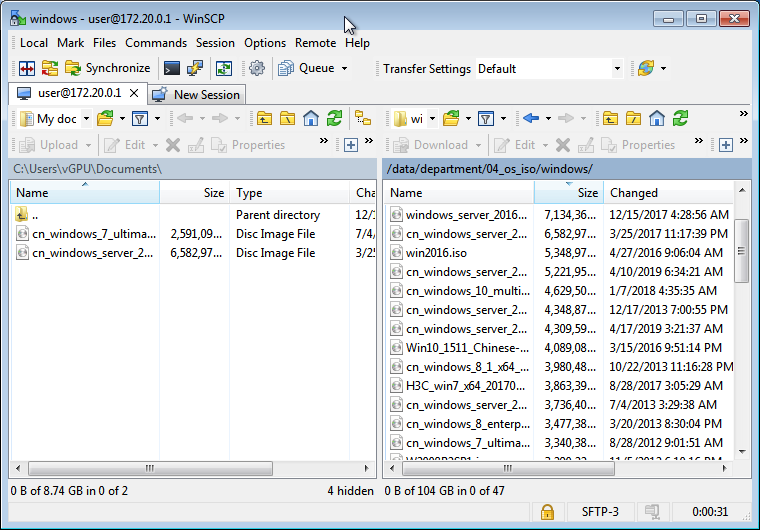Screen dimensions: 760x530
Task: Open the Mark menu
Action: pyautogui.click(x=70, y=43)
